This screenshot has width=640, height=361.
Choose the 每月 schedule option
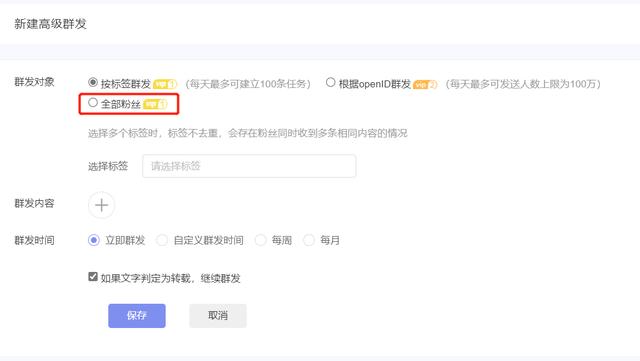(x=309, y=240)
